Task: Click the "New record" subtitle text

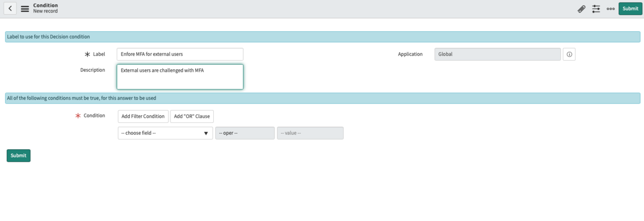Action: coord(45,11)
